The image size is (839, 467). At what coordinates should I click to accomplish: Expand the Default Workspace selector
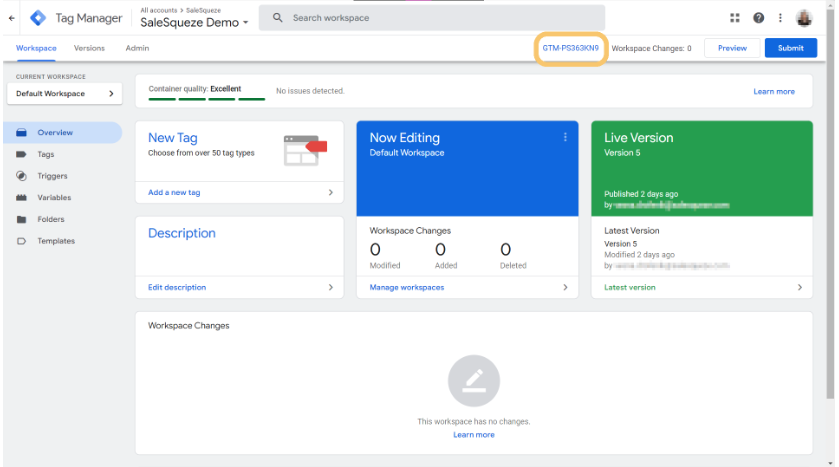pos(65,93)
